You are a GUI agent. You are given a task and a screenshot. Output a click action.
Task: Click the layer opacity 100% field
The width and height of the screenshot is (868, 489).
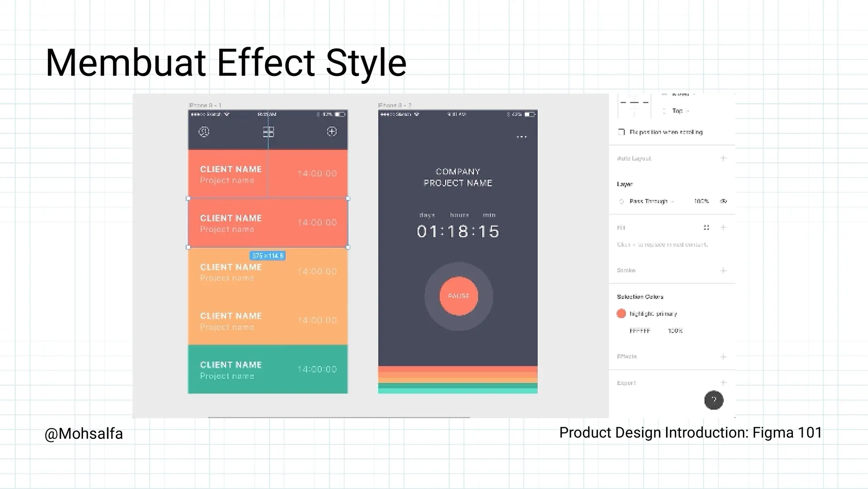tap(701, 201)
